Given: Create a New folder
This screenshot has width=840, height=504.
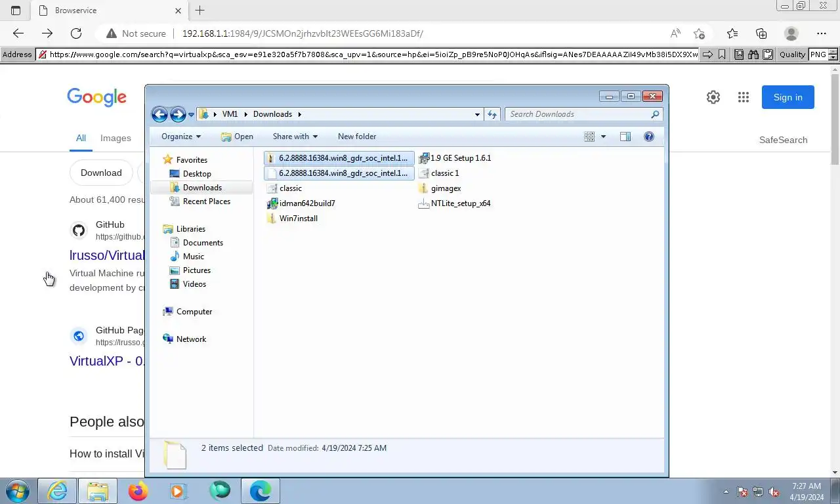Looking at the screenshot, I should (357, 136).
